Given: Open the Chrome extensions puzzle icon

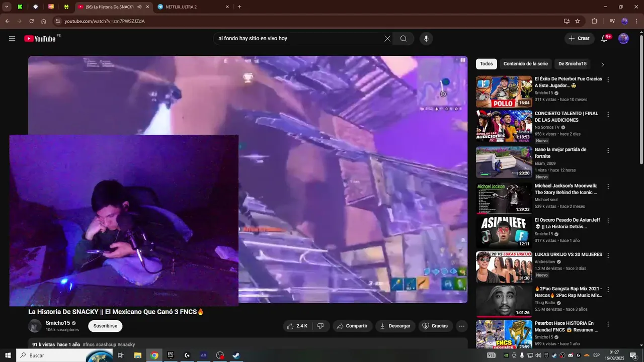Looking at the screenshot, I should tap(595, 21).
